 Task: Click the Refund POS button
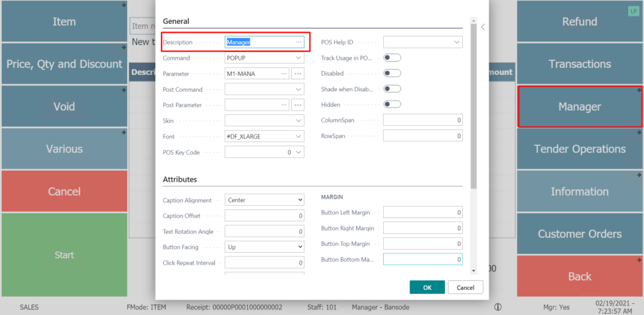pos(579,21)
